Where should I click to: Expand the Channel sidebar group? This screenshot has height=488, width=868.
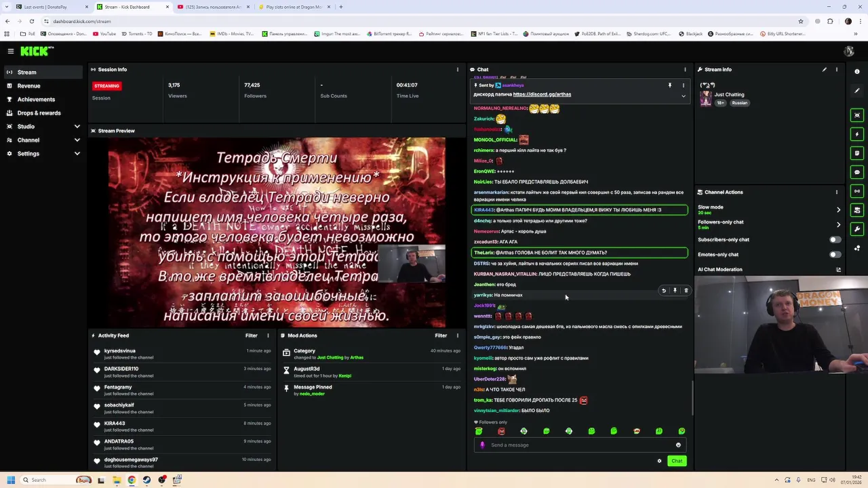tap(43, 140)
